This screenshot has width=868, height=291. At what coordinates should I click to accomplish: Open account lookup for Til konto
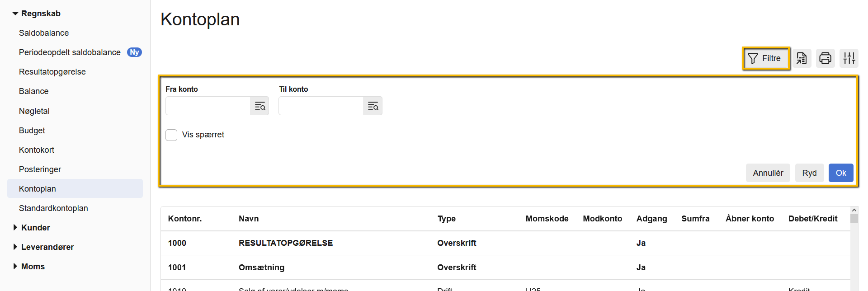(x=373, y=106)
